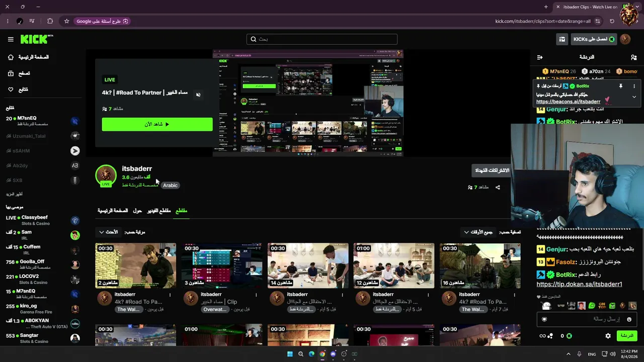Open options for the 2-viewer Walking clip

170,295
